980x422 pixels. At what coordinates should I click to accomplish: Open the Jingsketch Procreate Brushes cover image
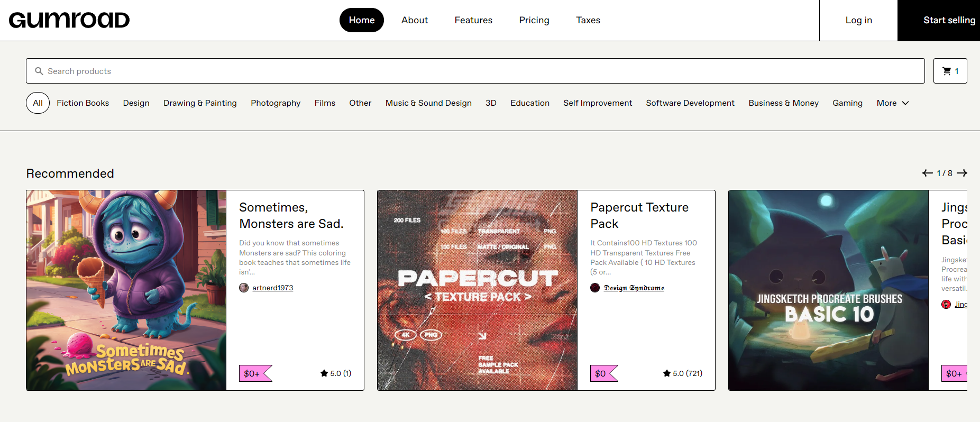[x=829, y=290]
